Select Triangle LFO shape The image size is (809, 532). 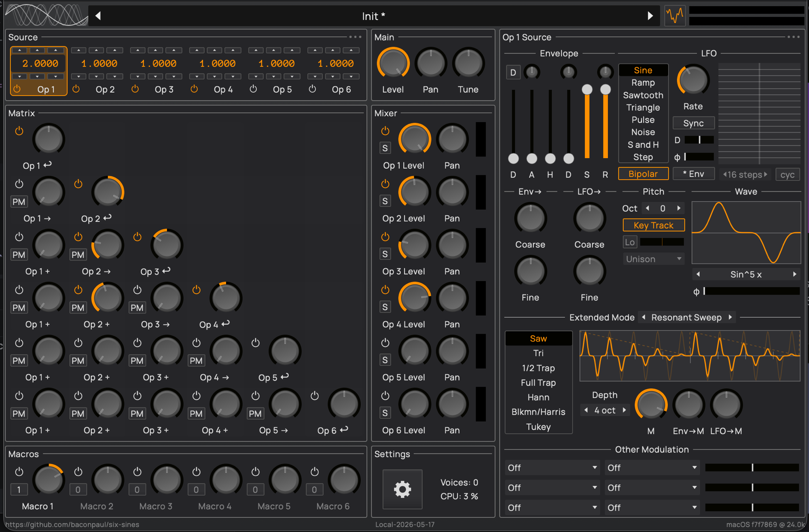(x=643, y=108)
